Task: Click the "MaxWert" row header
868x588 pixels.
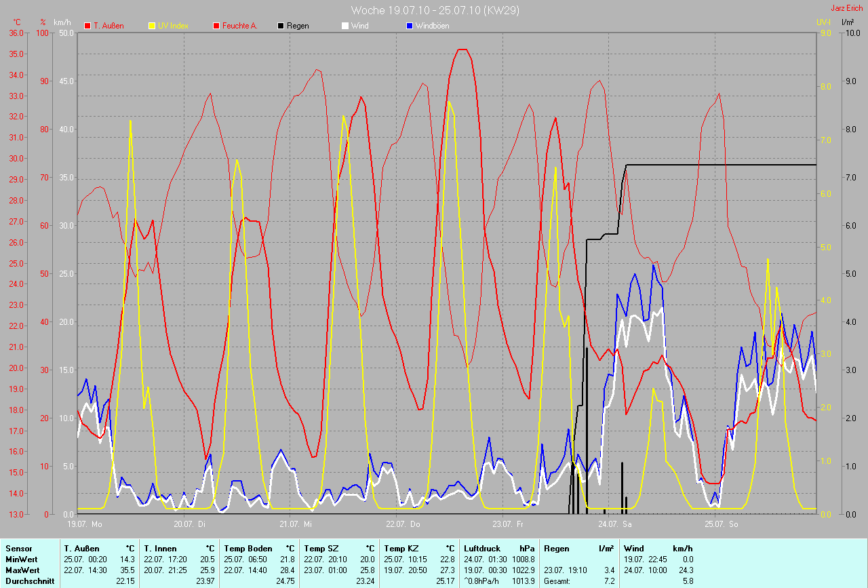Action: click(22, 570)
